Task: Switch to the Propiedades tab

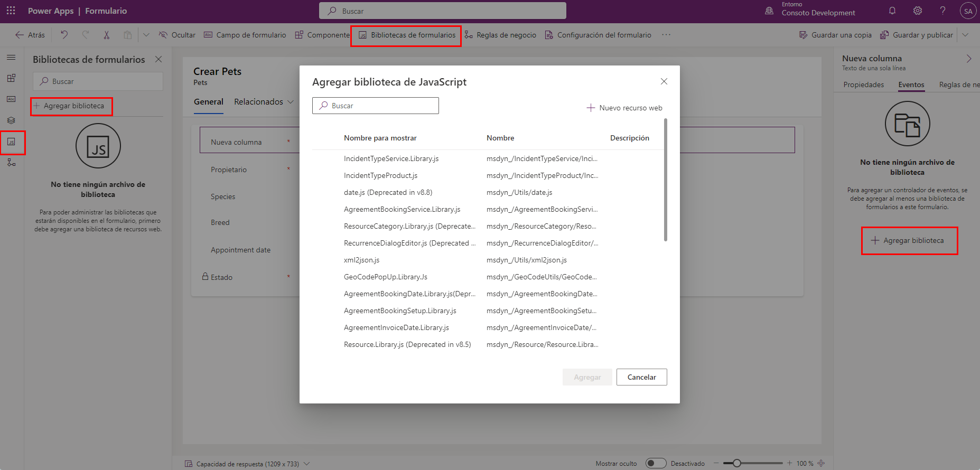Action: [x=863, y=84]
